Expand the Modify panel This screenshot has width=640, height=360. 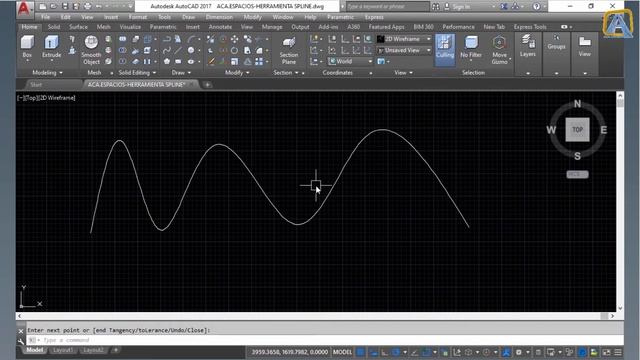[237, 73]
